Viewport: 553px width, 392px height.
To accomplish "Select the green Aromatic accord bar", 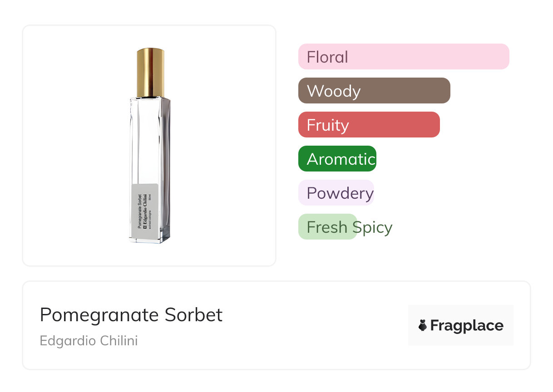I will [337, 159].
